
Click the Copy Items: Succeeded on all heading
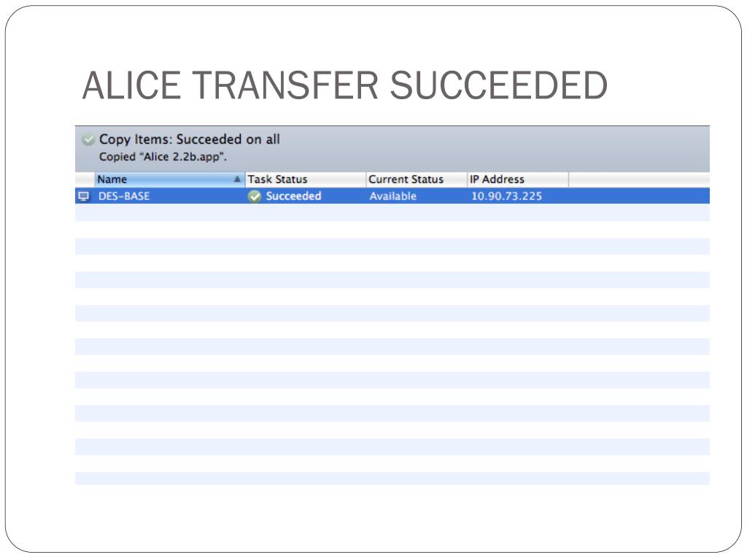click(190, 139)
